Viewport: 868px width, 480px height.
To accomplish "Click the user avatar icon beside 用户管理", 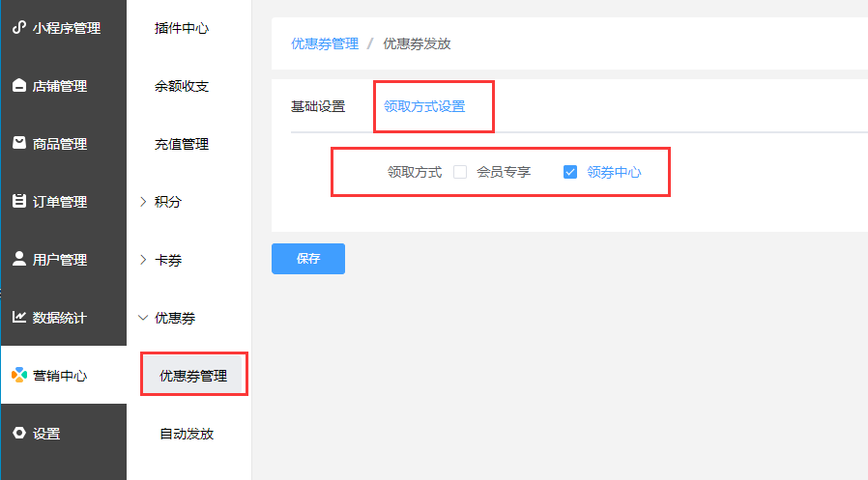I will point(19,259).
